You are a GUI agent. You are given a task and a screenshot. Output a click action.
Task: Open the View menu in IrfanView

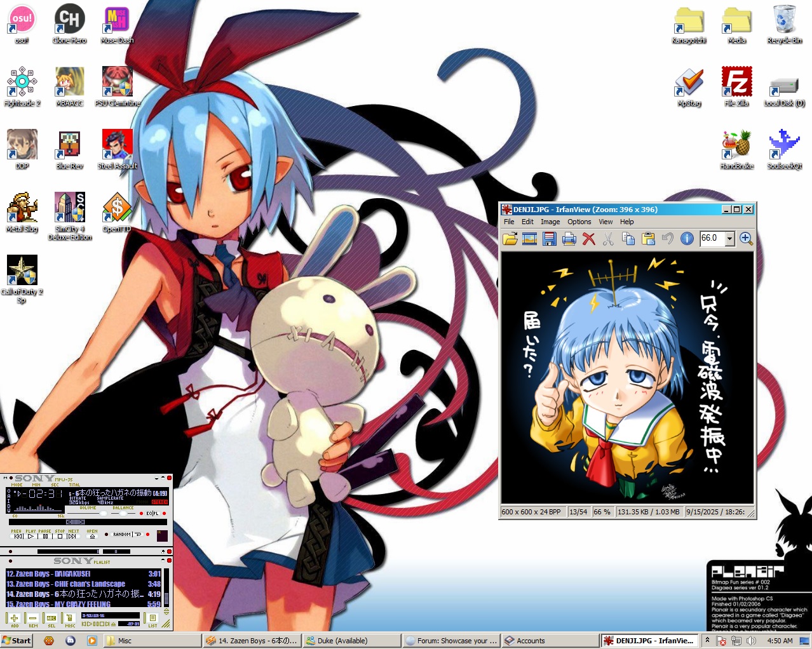point(606,222)
